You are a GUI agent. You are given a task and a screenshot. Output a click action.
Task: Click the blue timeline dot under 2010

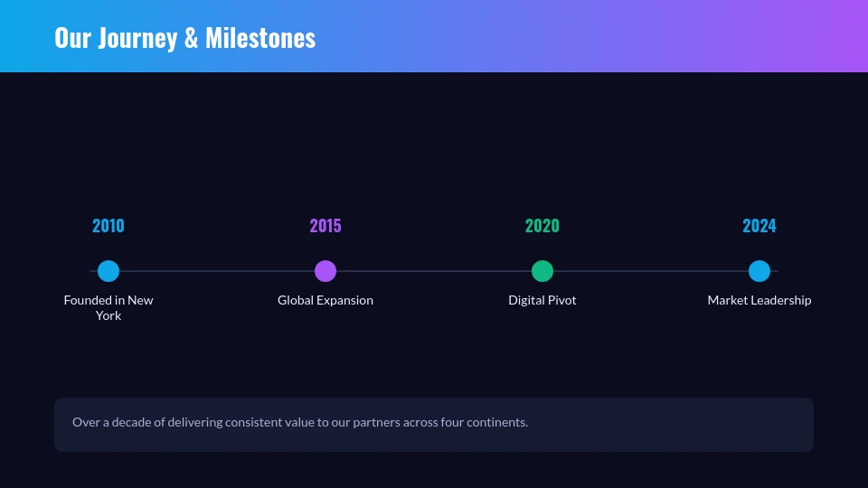[108, 271]
